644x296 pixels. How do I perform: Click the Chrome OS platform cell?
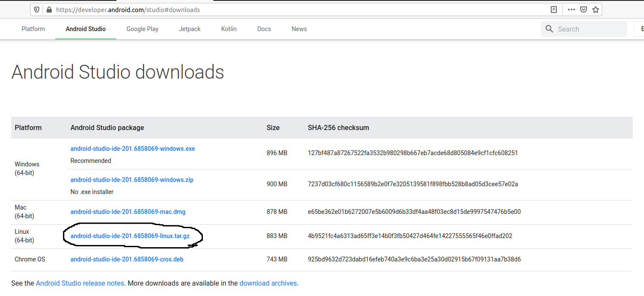(30, 259)
